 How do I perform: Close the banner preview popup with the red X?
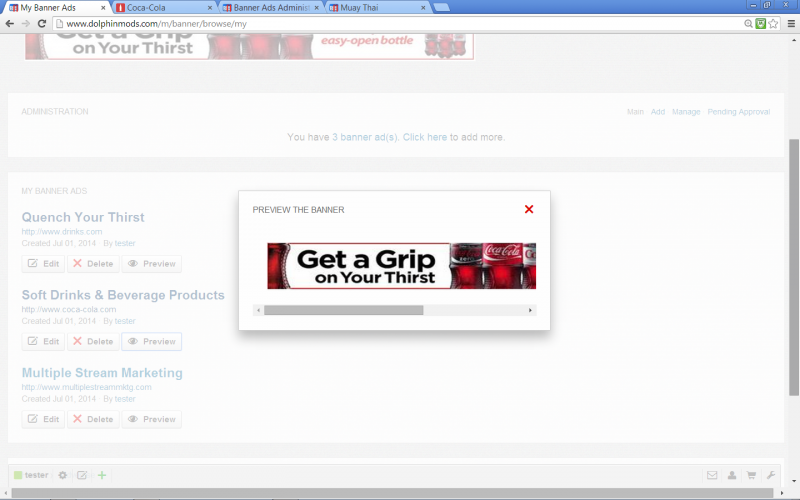pos(529,209)
